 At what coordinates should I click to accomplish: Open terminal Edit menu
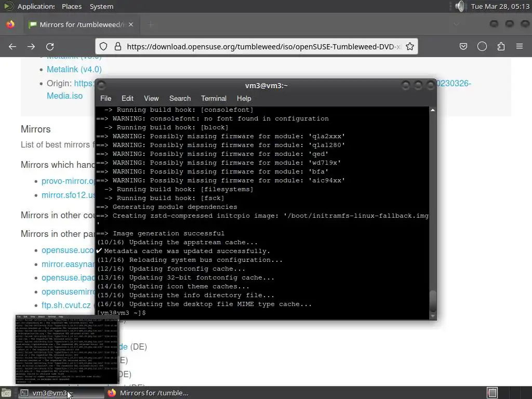[x=127, y=98]
